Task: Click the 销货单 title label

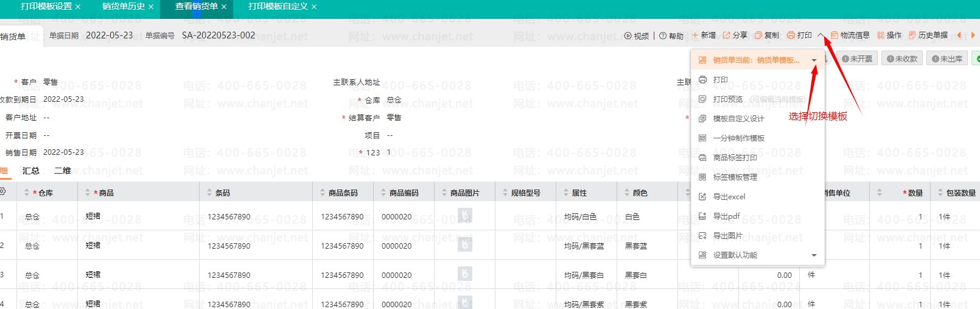Action: tap(13, 37)
